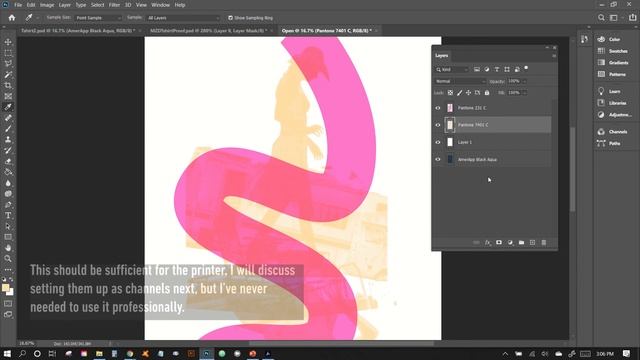Select the Pantone 231 C layer thumbnail
The height and width of the screenshot is (360, 640).
coord(450,108)
